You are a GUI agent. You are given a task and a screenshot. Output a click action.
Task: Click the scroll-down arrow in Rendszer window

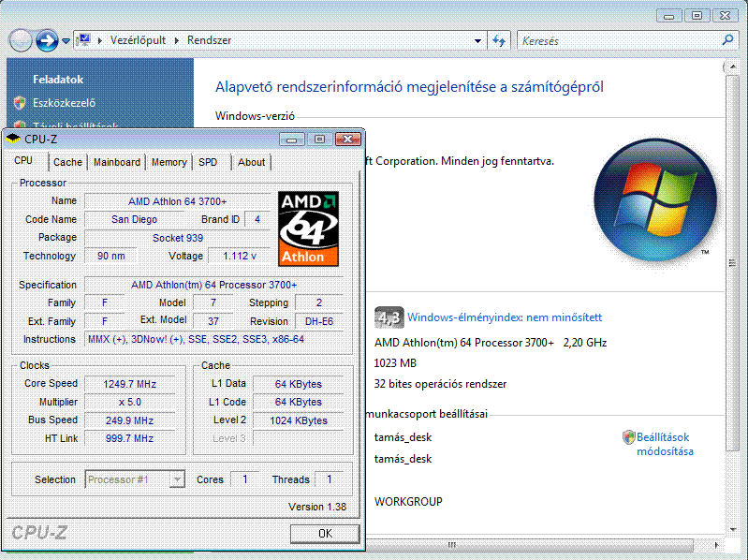(732, 529)
